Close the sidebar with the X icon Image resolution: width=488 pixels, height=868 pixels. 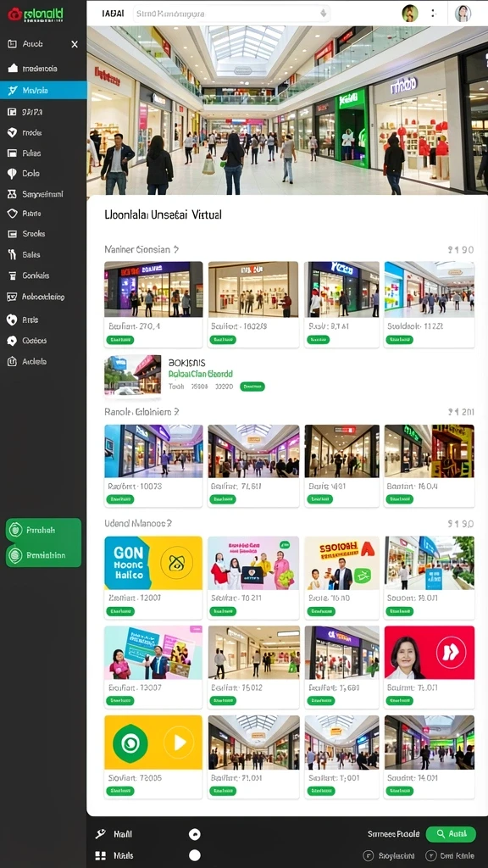click(x=75, y=44)
